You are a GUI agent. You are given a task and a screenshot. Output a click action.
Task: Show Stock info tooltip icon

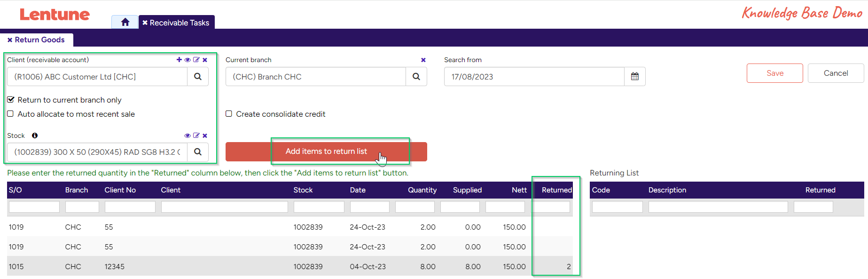pyautogui.click(x=35, y=136)
